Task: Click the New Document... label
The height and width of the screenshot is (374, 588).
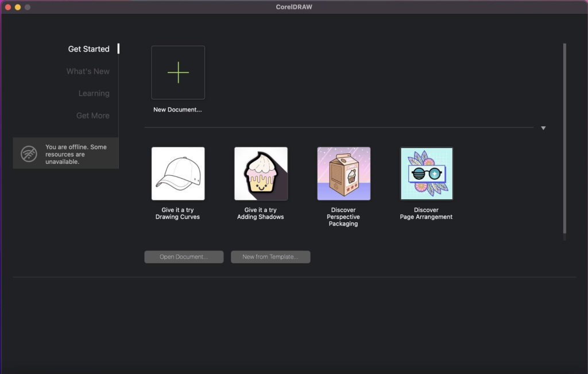Action: [x=177, y=110]
